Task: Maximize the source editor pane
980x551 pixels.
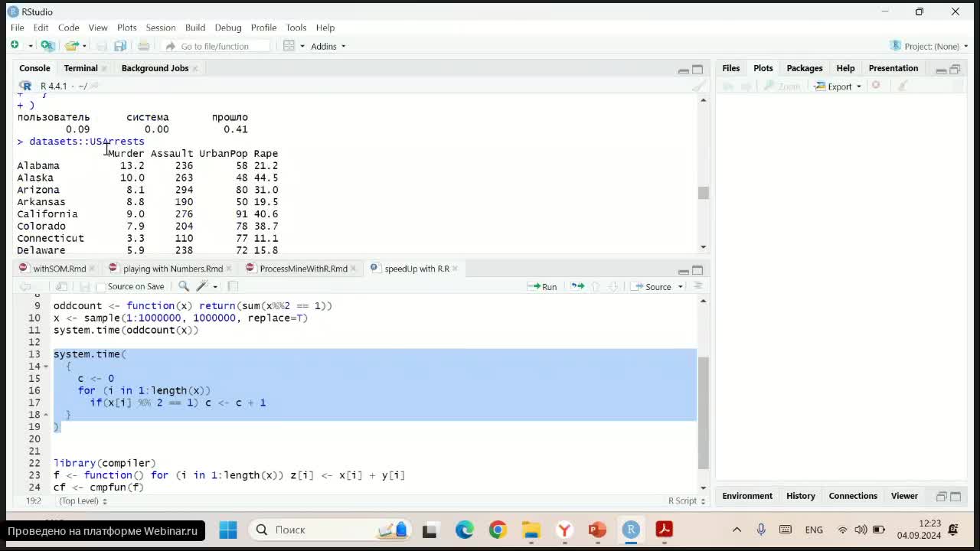Action: (697, 270)
